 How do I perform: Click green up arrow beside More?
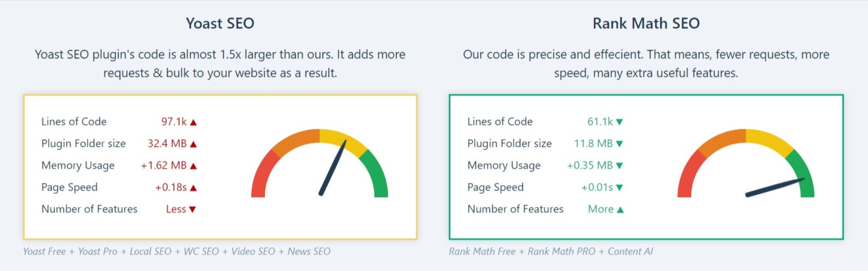tap(620, 210)
